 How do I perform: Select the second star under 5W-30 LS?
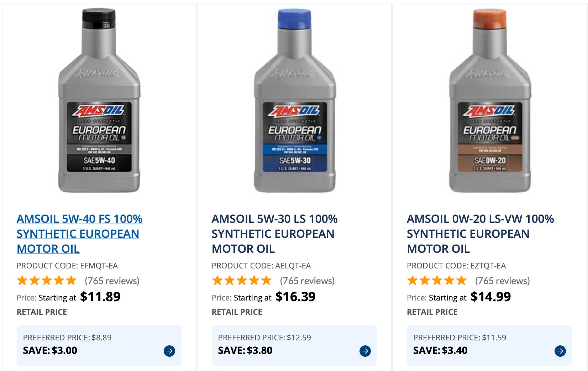(230, 281)
